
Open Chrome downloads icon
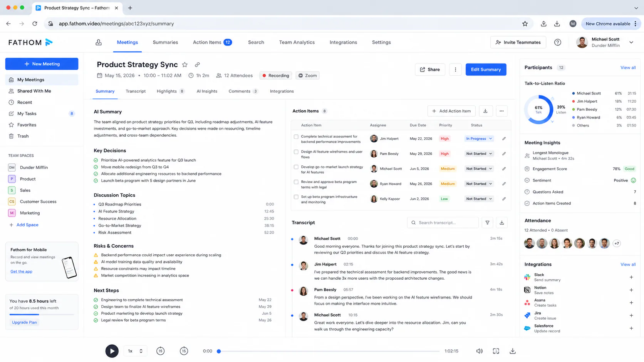click(x=557, y=24)
